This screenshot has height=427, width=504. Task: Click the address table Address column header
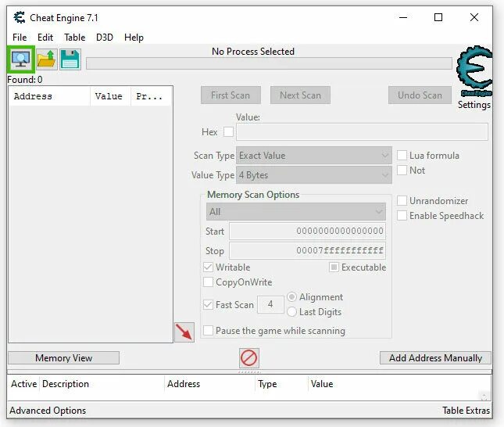pos(210,384)
